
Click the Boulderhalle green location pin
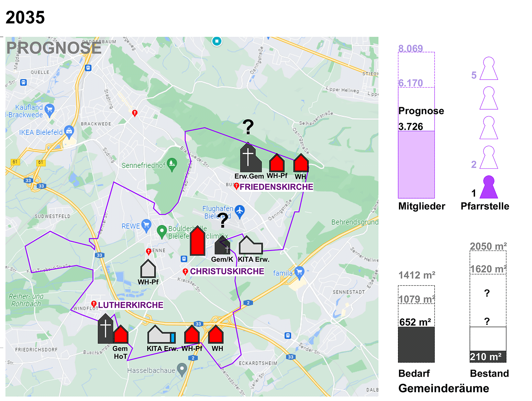tap(162, 232)
